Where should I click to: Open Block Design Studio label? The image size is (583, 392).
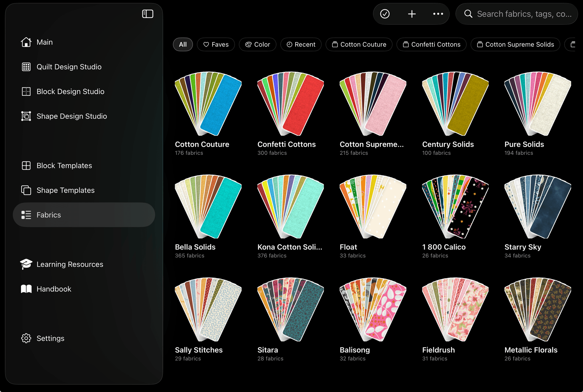click(x=70, y=92)
